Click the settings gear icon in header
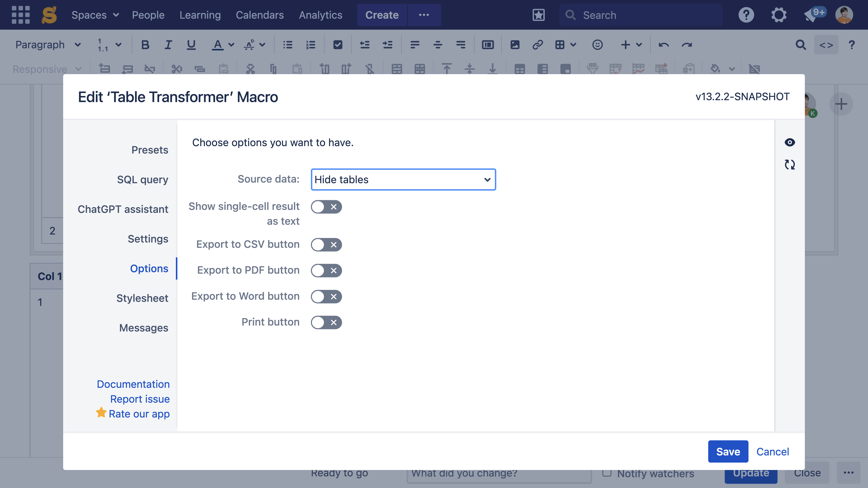Image resolution: width=868 pixels, height=488 pixels. (x=778, y=15)
